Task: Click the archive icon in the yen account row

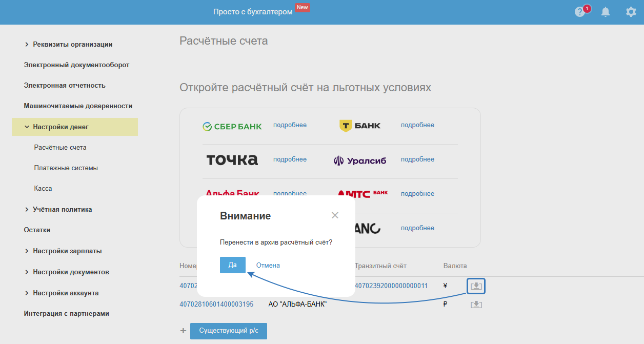Action: [x=476, y=286]
